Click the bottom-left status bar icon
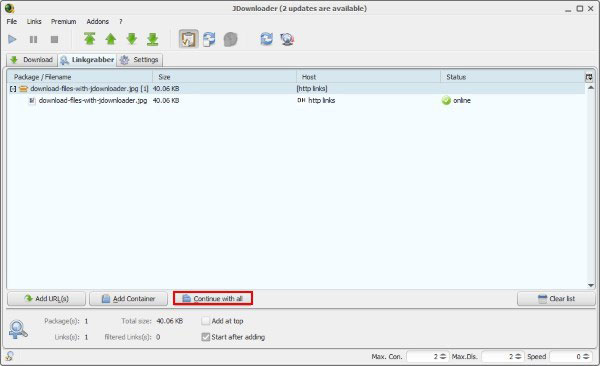600x366 pixels. pyautogui.click(x=10, y=356)
